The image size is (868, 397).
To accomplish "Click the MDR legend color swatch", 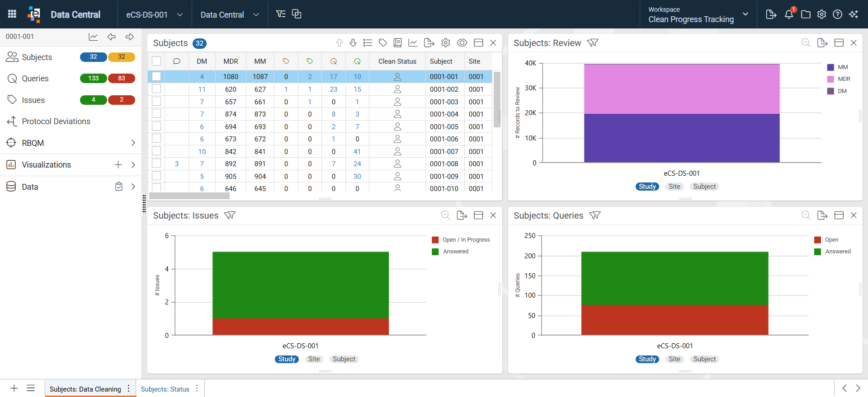I will coord(830,79).
